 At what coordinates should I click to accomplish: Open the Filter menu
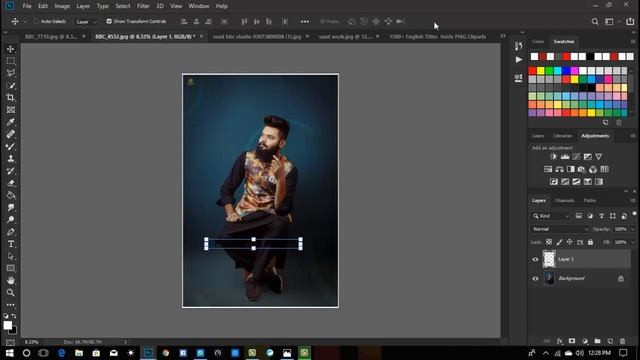coord(143,6)
